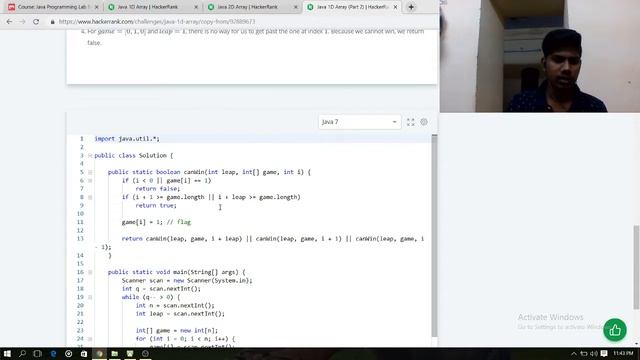Collapse the fold marker on line 8

(90, 197)
